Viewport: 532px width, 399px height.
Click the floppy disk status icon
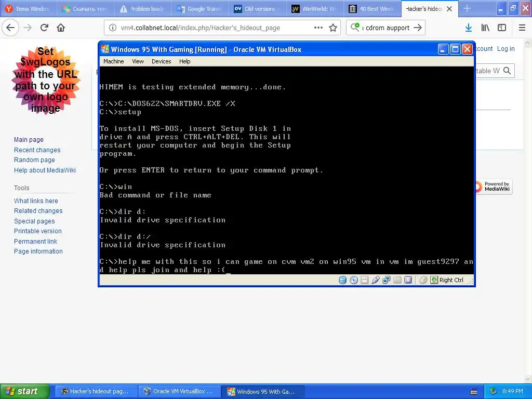pyautogui.click(x=364, y=280)
